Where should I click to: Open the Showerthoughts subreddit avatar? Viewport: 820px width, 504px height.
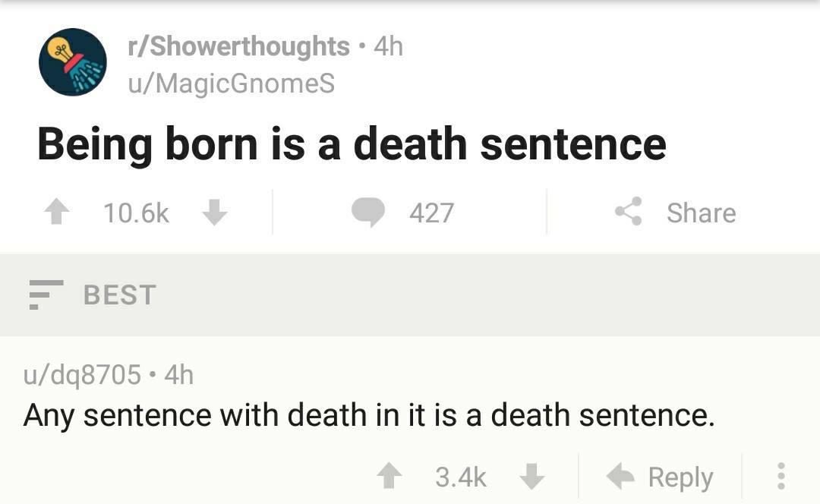(73, 61)
